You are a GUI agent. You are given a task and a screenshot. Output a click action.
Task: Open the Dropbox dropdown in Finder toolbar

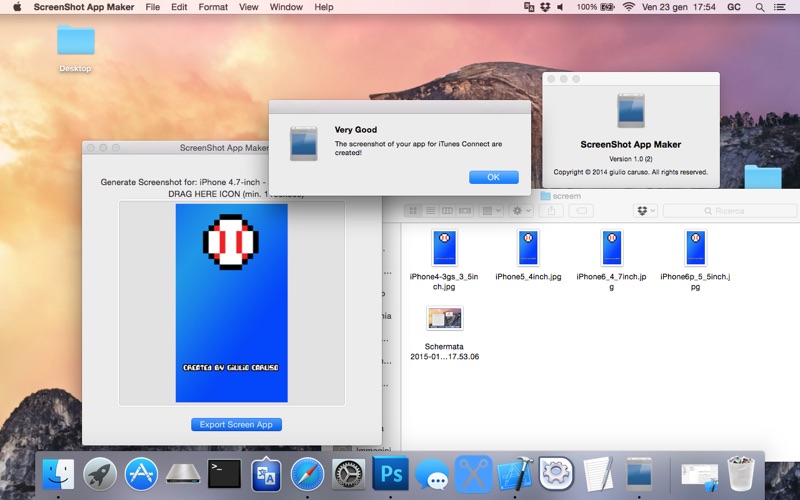[645, 211]
